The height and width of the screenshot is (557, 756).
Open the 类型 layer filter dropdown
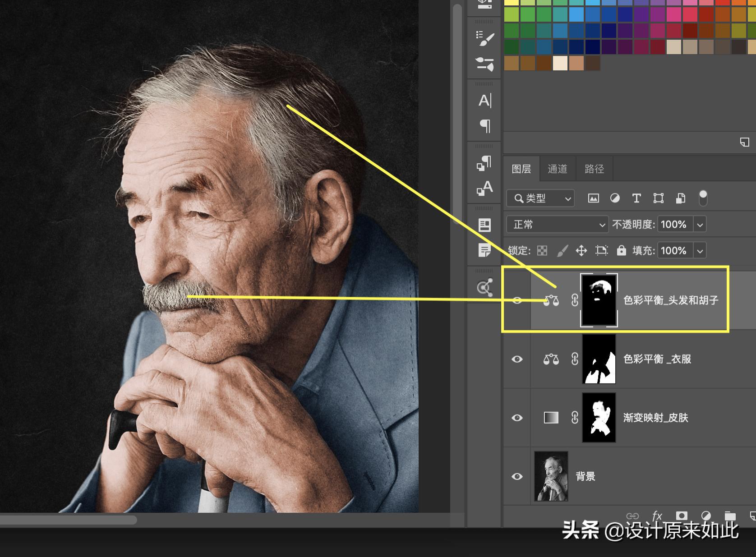540,198
